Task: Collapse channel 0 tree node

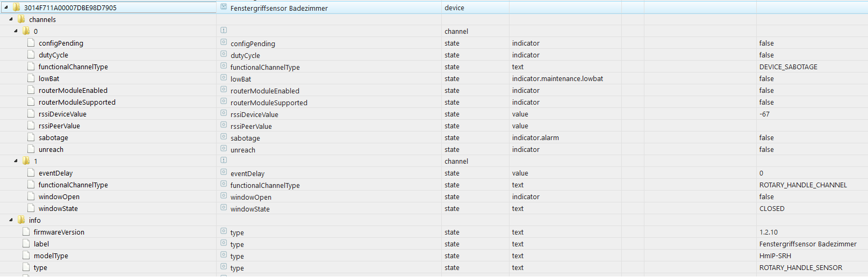Action: coord(16,31)
